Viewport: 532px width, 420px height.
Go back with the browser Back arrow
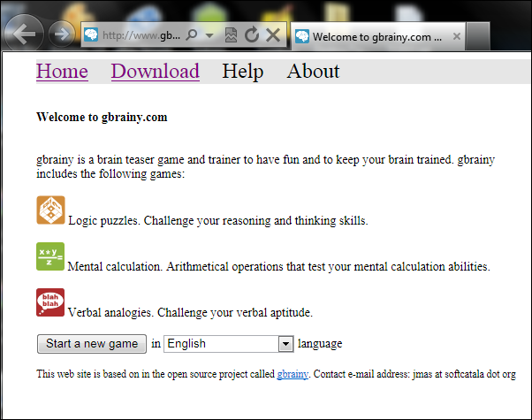[x=23, y=34]
